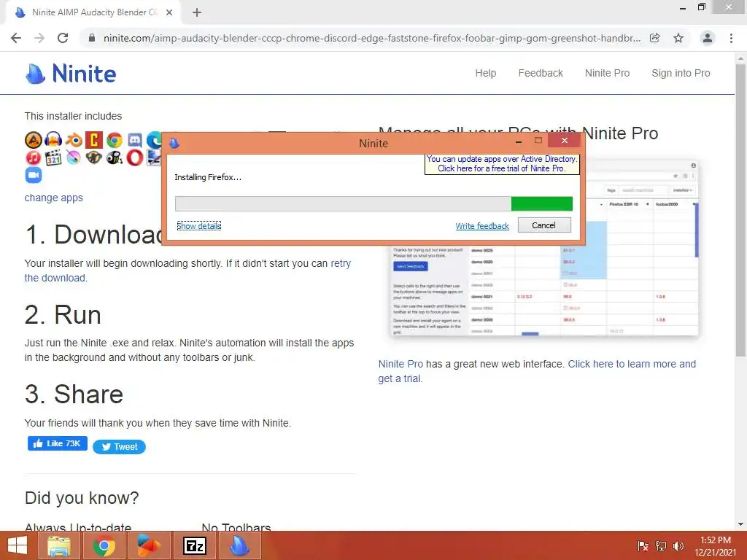Screen dimensions: 747x560
Task: Click Sign into Pro
Action: (681, 74)
